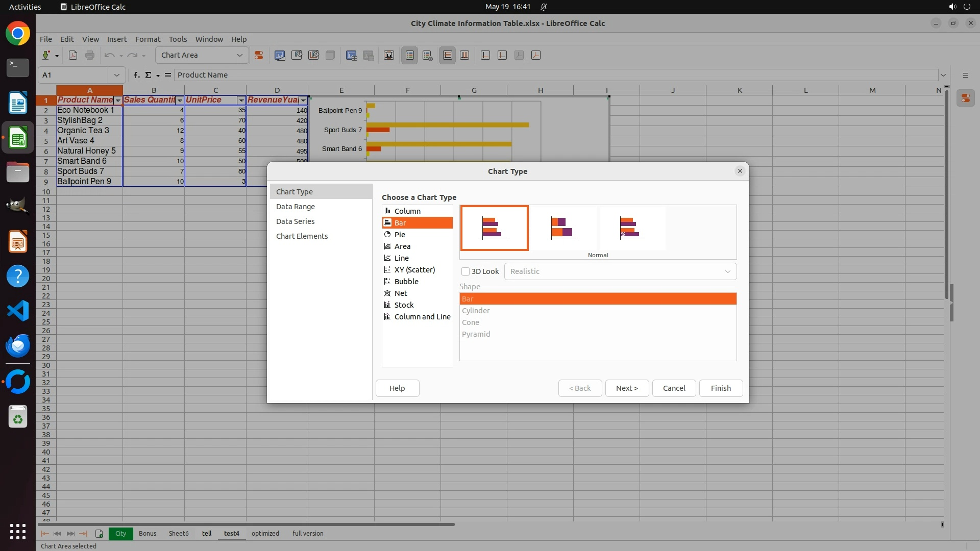Open Data Range step in wizard
This screenshot has height=551, width=980.
pyautogui.click(x=296, y=207)
